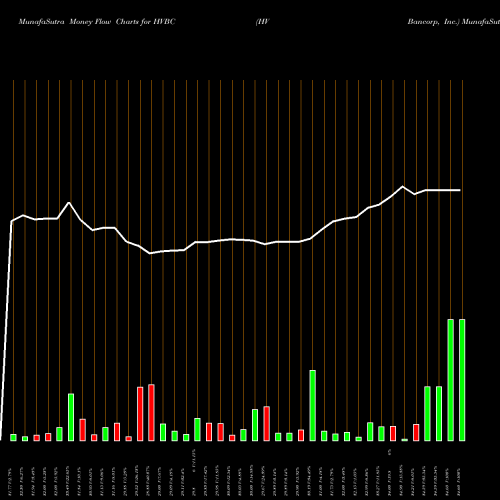Select the rightmost tall green money flow bar
The height and width of the screenshot is (500, 500).
[x=462, y=380]
